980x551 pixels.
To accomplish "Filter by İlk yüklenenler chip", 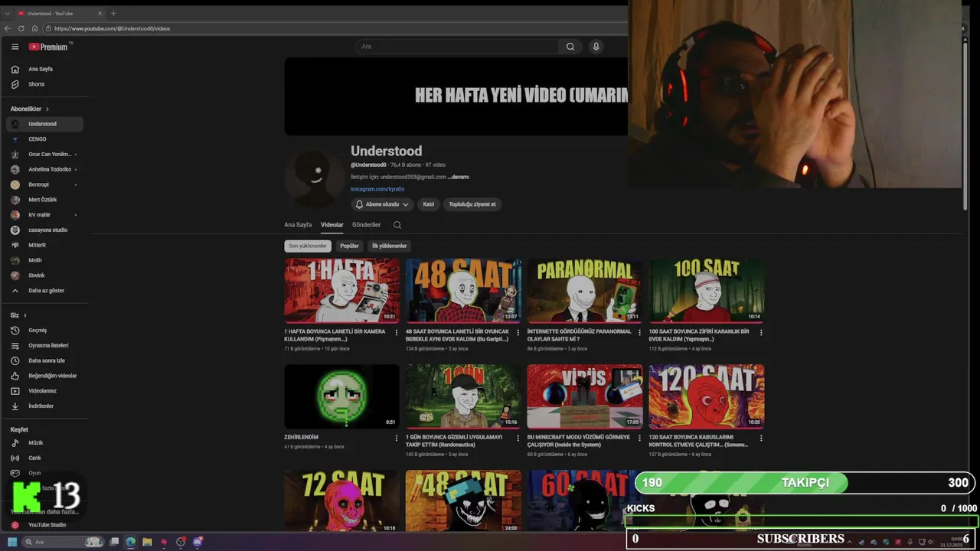I will [x=389, y=246].
